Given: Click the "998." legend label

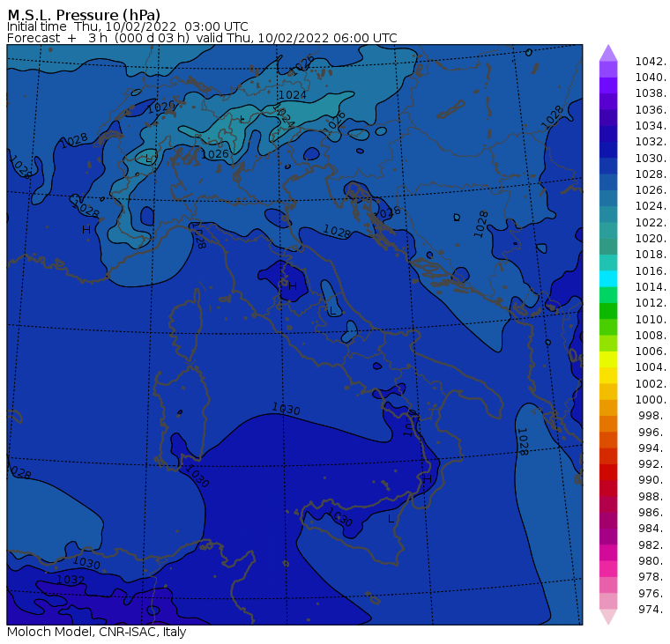Looking at the screenshot, I should click(652, 416).
